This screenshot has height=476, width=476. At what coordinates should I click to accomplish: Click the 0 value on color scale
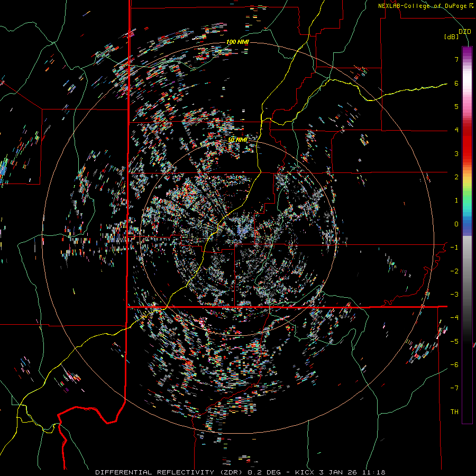pyautogui.click(x=456, y=224)
